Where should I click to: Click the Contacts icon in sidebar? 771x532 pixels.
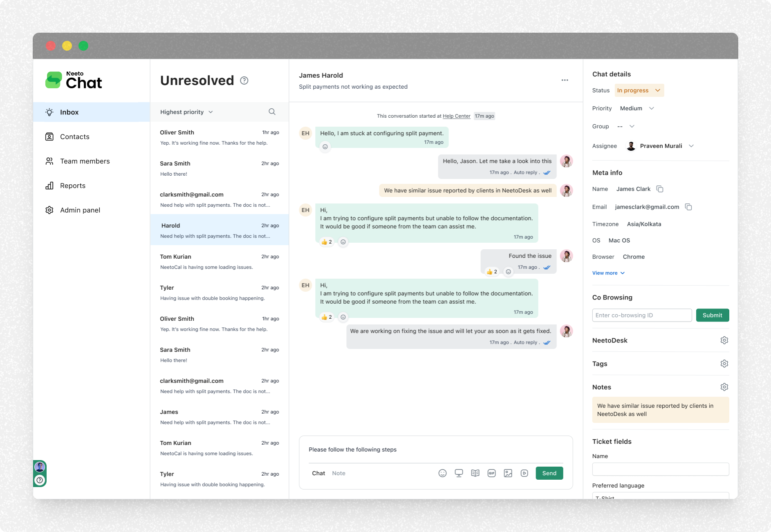pos(49,136)
